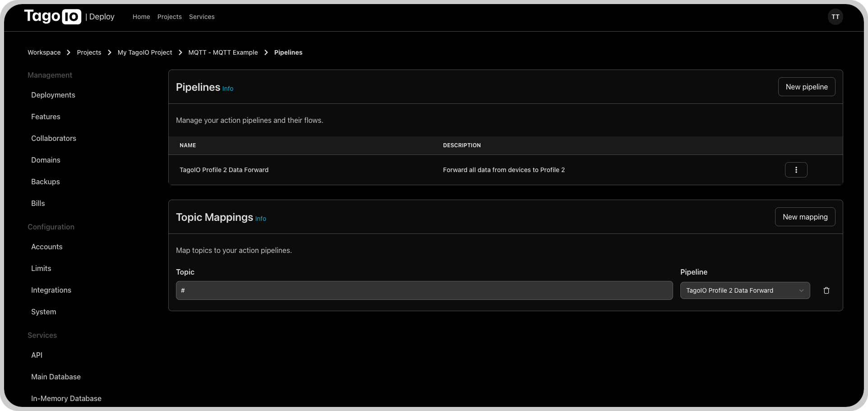The width and height of the screenshot is (868, 411).
Task: Open Bills in the sidebar
Action: [38, 203]
